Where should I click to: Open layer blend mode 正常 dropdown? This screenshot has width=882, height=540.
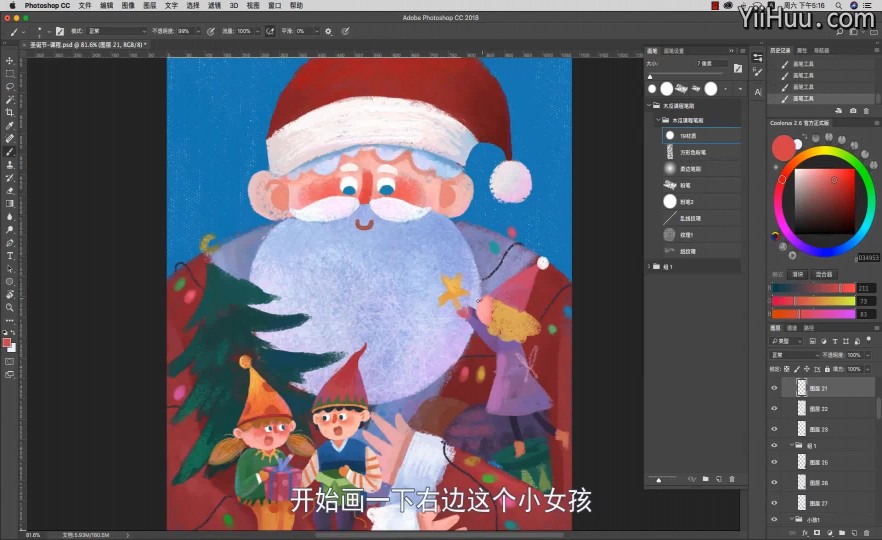pos(795,355)
